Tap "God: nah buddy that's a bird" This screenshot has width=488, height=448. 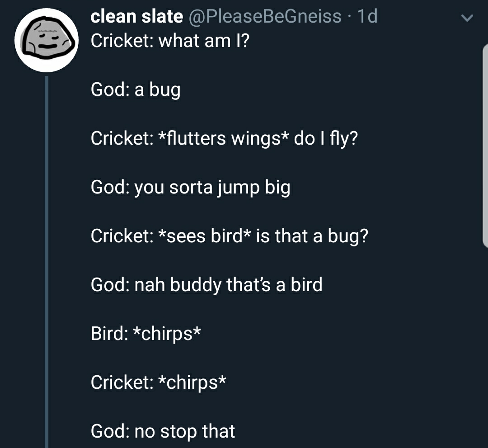(206, 285)
